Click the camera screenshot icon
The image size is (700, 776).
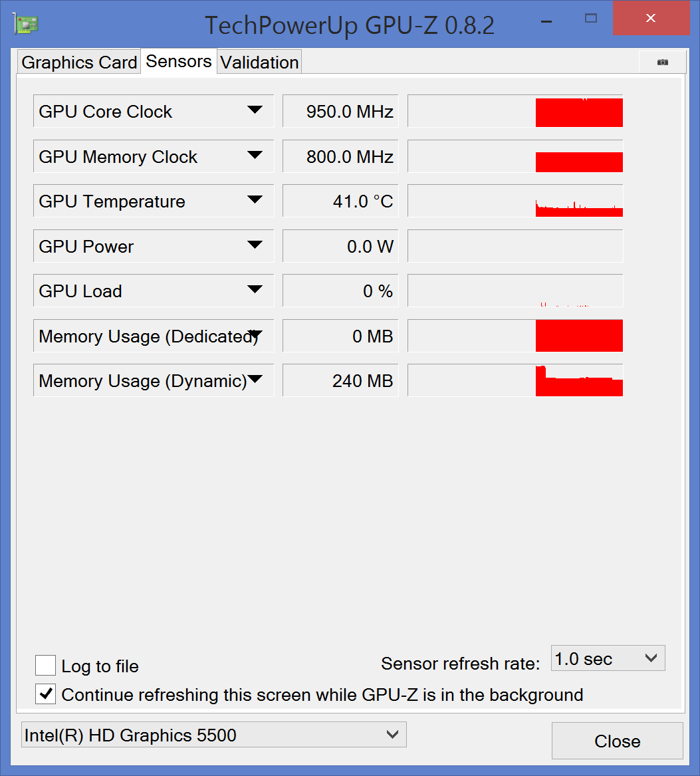pos(662,62)
